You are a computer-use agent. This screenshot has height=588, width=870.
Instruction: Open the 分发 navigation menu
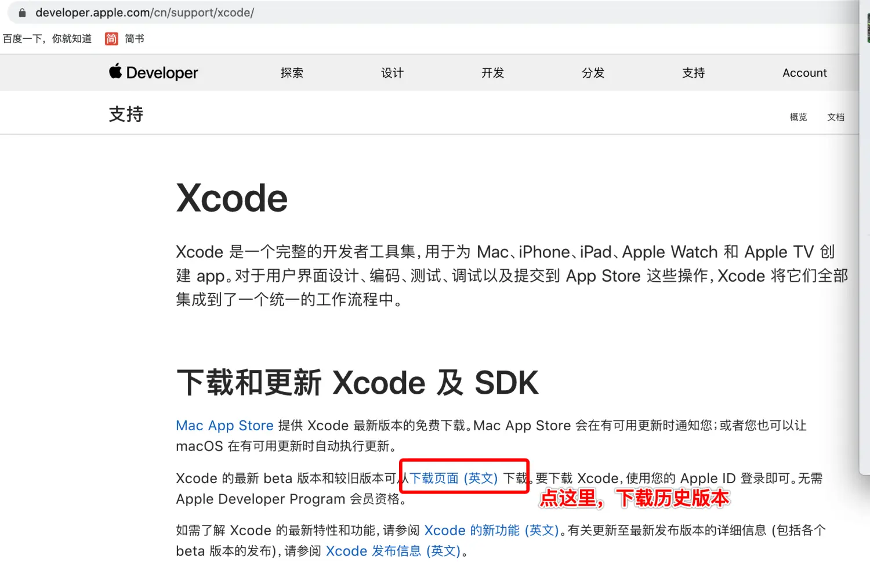point(593,72)
